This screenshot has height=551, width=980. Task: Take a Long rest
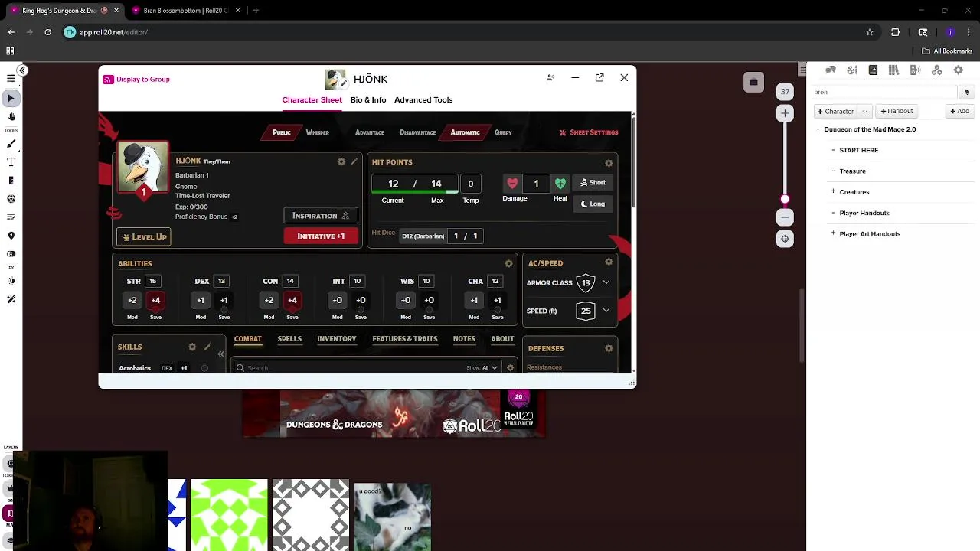click(x=593, y=204)
